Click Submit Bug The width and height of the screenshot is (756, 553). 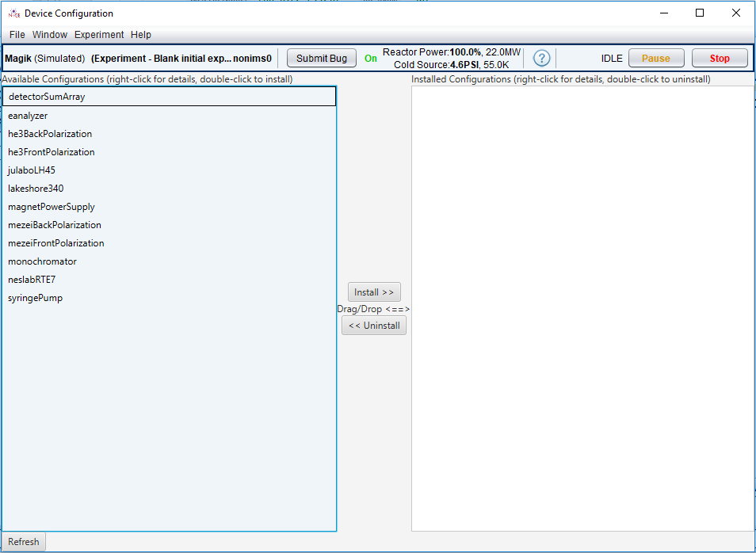point(321,58)
